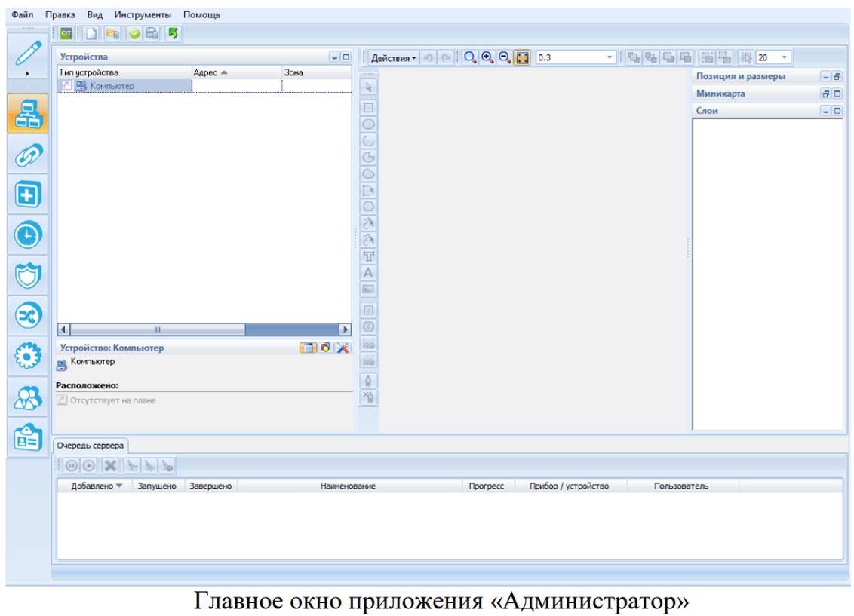Open the grid size 20 dropdown
The height and width of the screenshot is (616, 854).
click(x=785, y=58)
